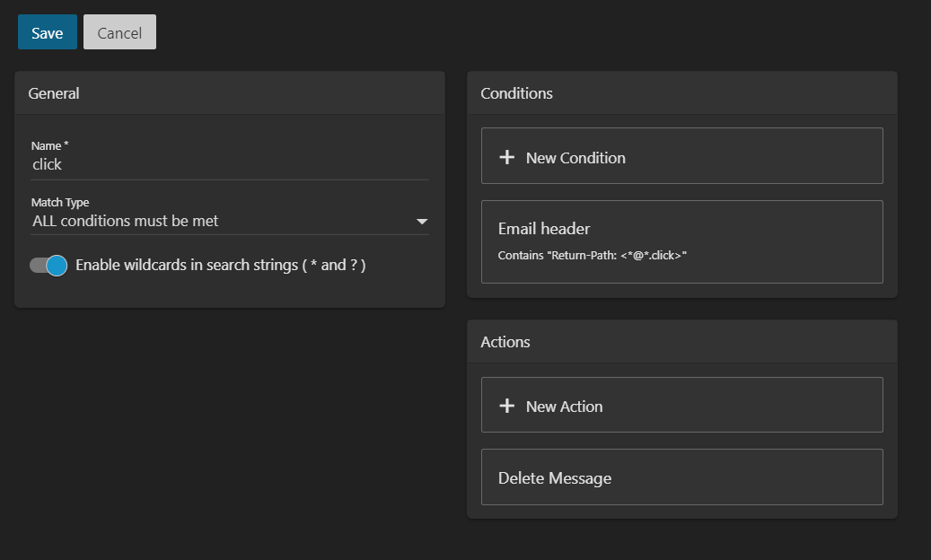Screen dimensions: 931x560
Task: Toggle the Enable wildcards switch
Action: [48, 265]
